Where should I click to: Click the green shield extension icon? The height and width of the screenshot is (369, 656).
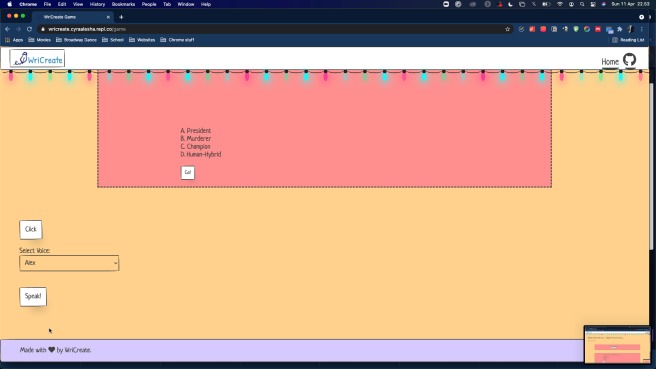click(x=576, y=29)
